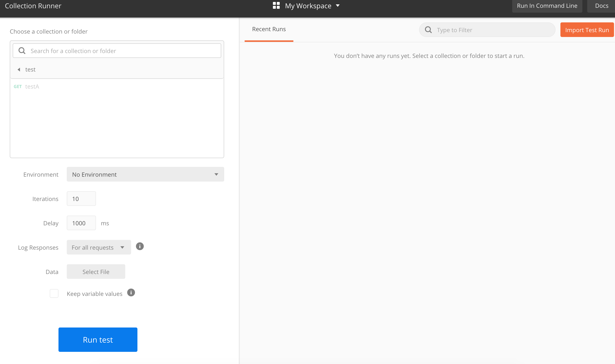Open the Environment dropdown showing No Environment
The height and width of the screenshot is (364, 615).
click(145, 174)
